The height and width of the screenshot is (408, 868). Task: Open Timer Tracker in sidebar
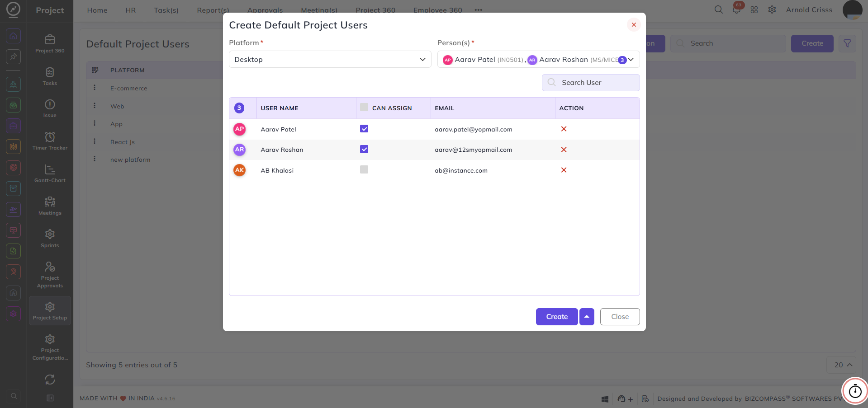(x=50, y=141)
